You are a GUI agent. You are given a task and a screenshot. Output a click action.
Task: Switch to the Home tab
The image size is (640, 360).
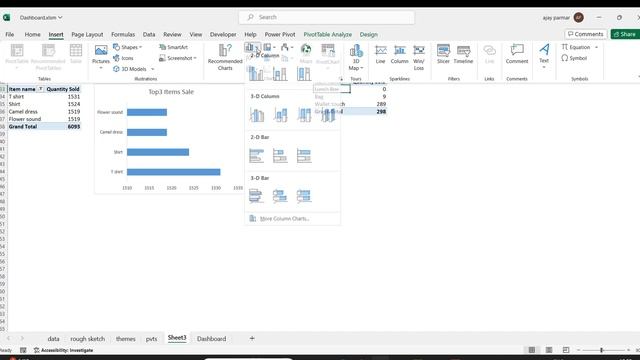[33, 35]
